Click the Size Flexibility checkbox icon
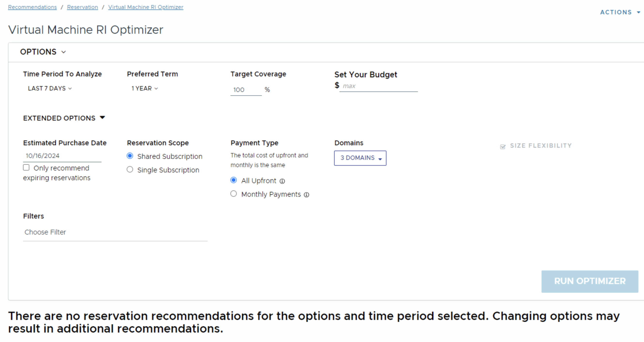This screenshot has width=644, height=342. [503, 147]
